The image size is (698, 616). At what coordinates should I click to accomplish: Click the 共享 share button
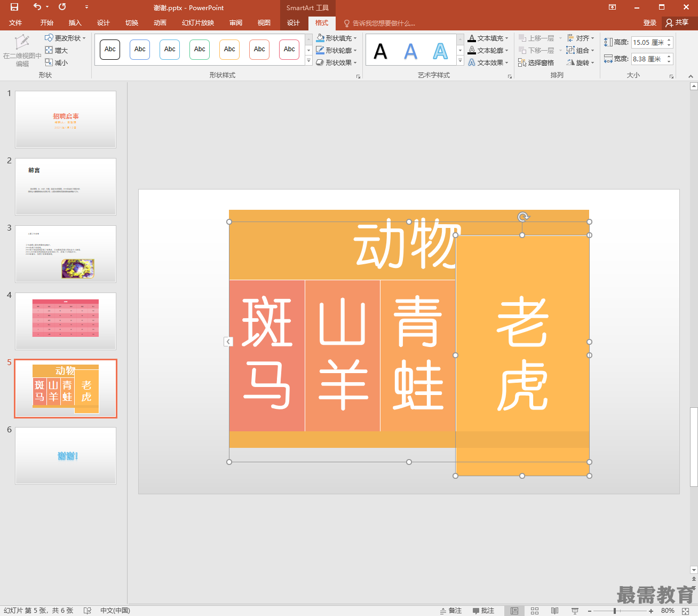(677, 22)
